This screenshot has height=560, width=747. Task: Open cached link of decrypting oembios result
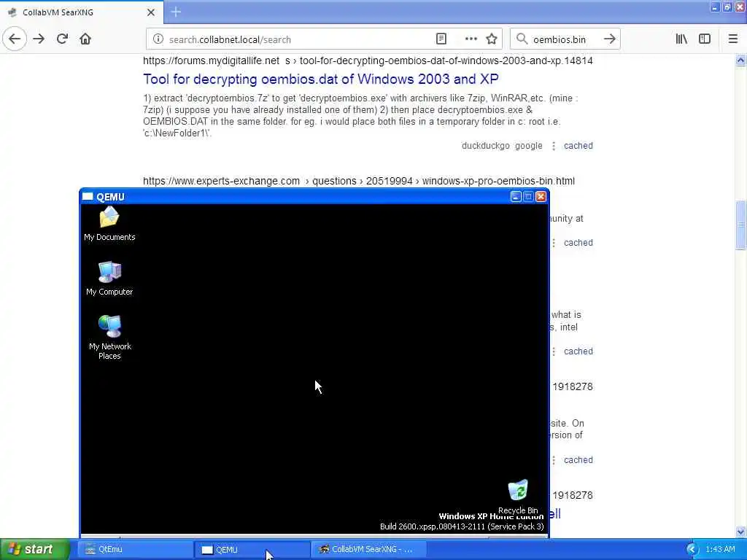point(578,146)
